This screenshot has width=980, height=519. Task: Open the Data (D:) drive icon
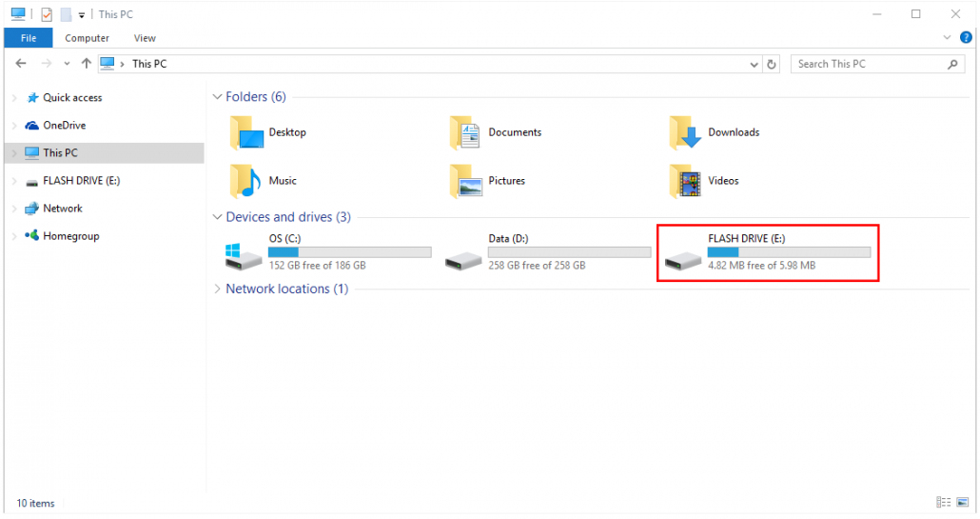pyautogui.click(x=463, y=259)
